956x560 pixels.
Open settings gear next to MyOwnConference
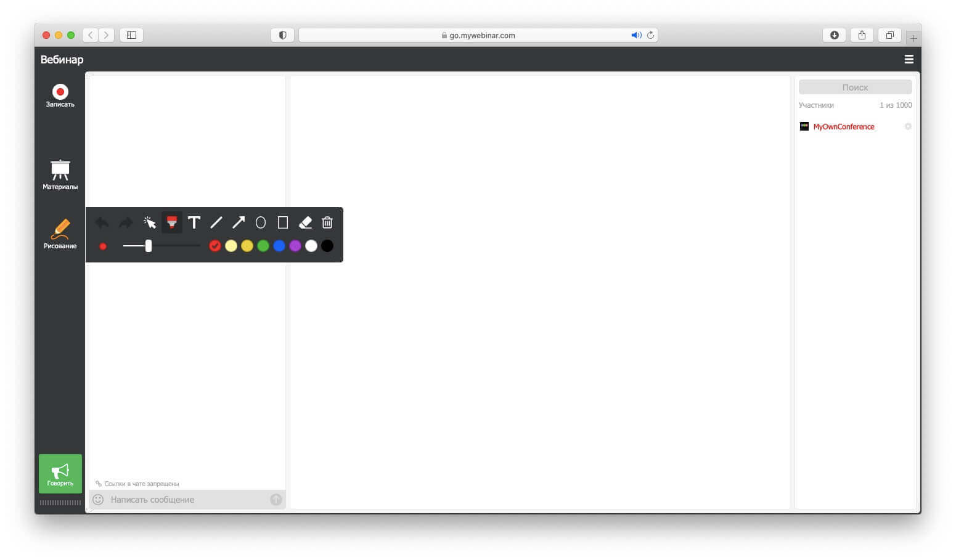click(908, 126)
